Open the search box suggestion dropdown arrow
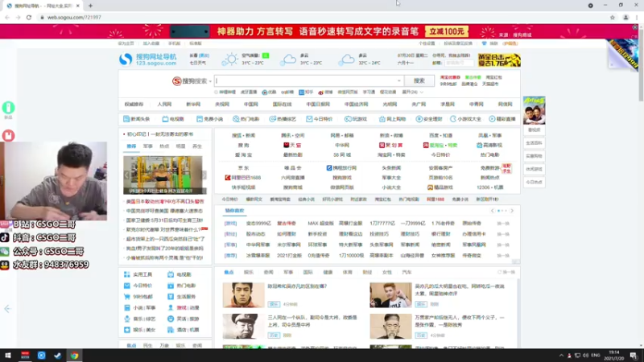 click(398, 81)
